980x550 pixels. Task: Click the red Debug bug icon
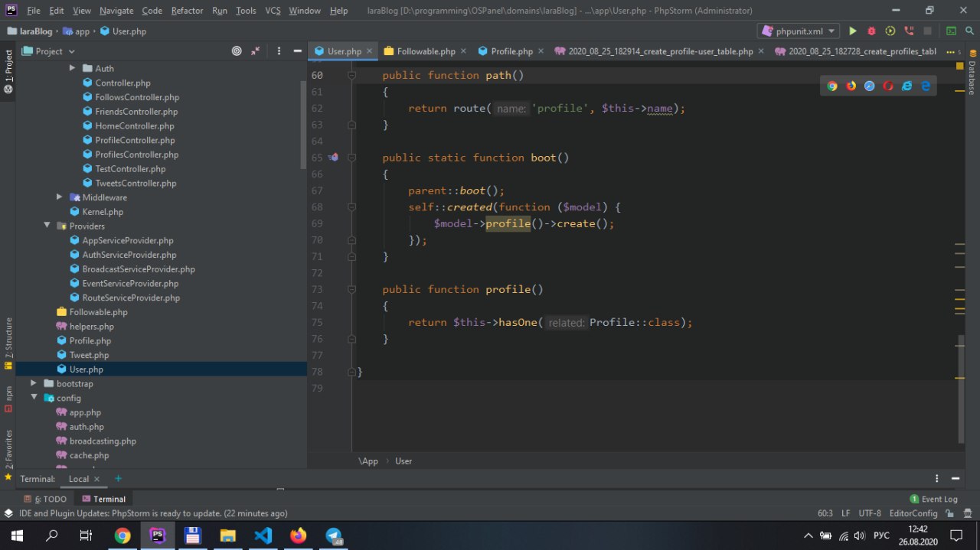[x=871, y=31]
